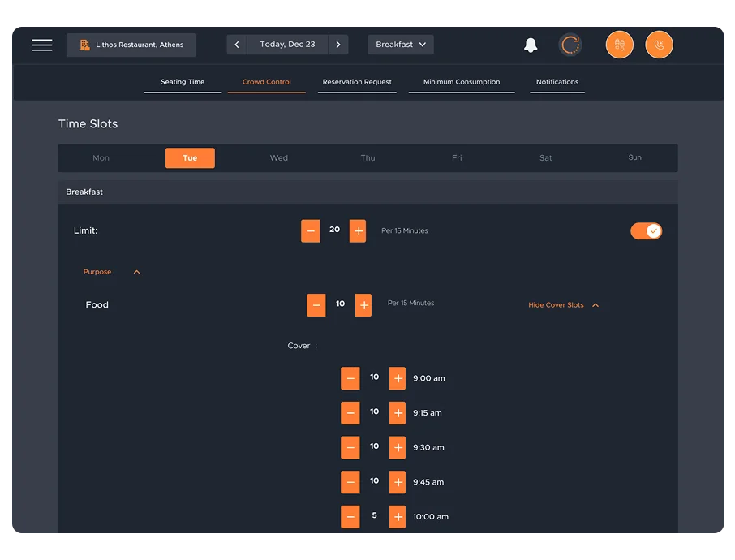This screenshot has width=735, height=560.
Task: Increase cover for 9:00 am slot
Action: pyautogui.click(x=398, y=378)
